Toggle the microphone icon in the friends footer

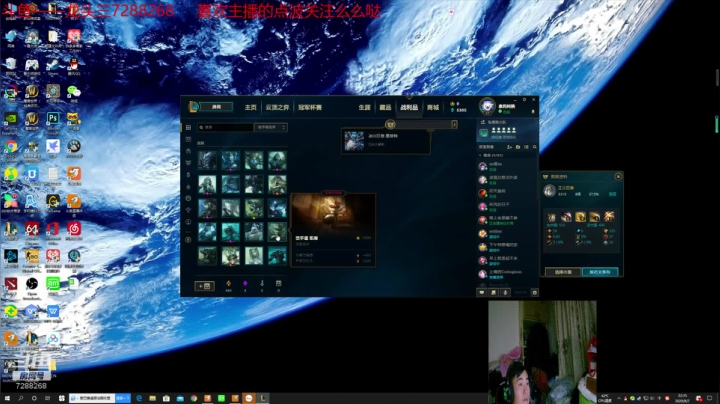pos(505,292)
